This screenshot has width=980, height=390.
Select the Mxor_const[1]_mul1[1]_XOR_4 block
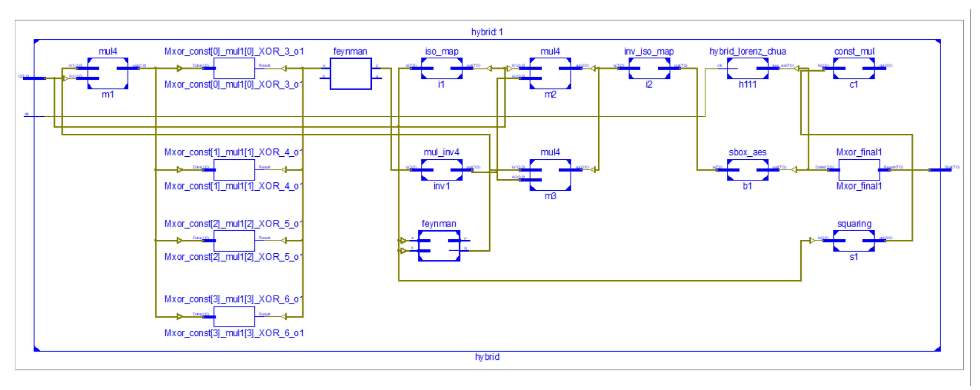(234, 170)
